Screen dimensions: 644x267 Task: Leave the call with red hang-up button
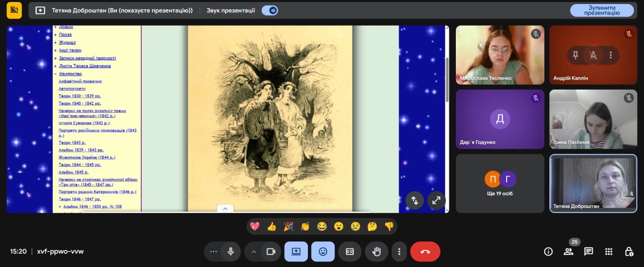(x=425, y=251)
